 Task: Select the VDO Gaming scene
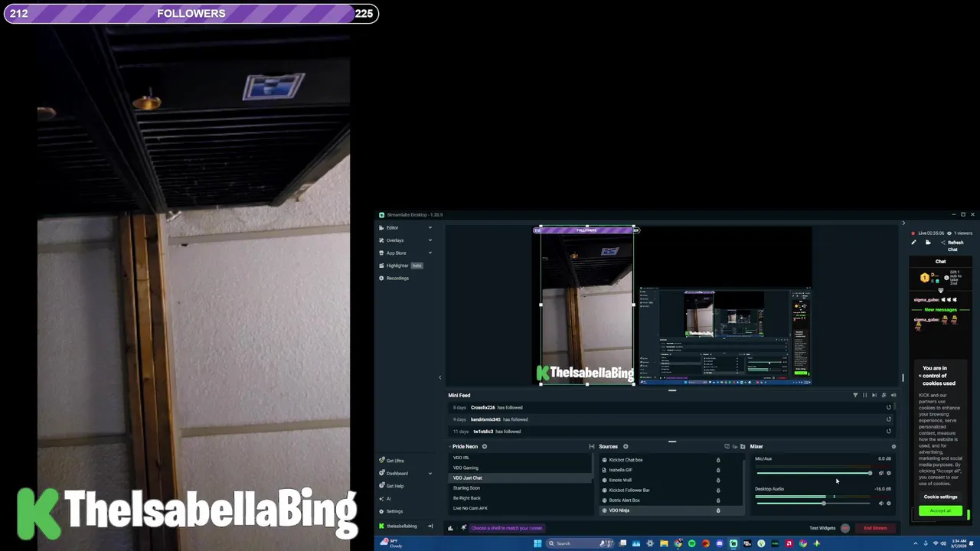coord(521,468)
